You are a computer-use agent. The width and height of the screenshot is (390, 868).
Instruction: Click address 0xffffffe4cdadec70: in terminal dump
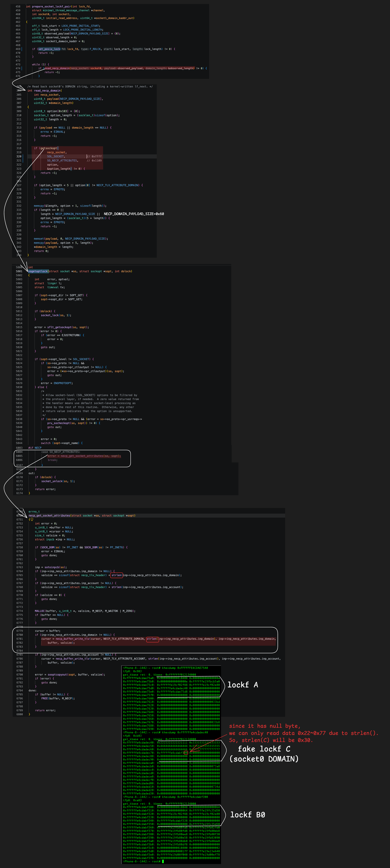pyautogui.click(x=139, y=753)
